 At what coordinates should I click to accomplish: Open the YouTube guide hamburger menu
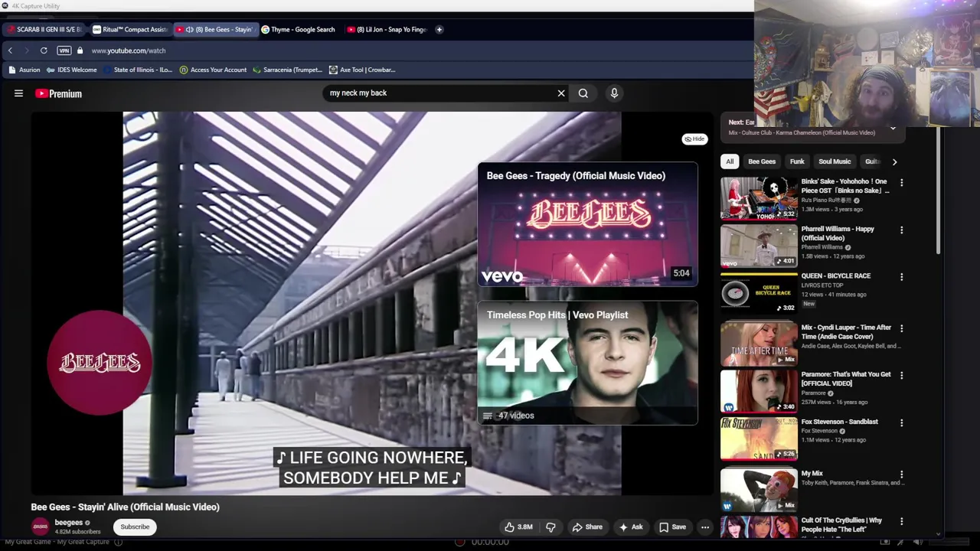pyautogui.click(x=18, y=93)
